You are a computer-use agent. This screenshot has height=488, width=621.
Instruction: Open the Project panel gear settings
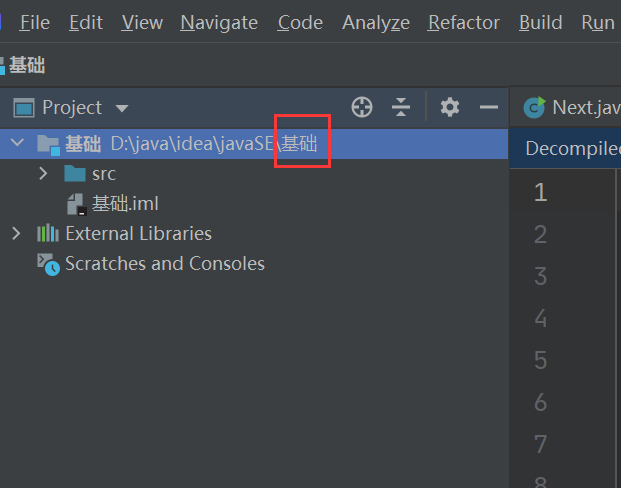(x=450, y=107)
